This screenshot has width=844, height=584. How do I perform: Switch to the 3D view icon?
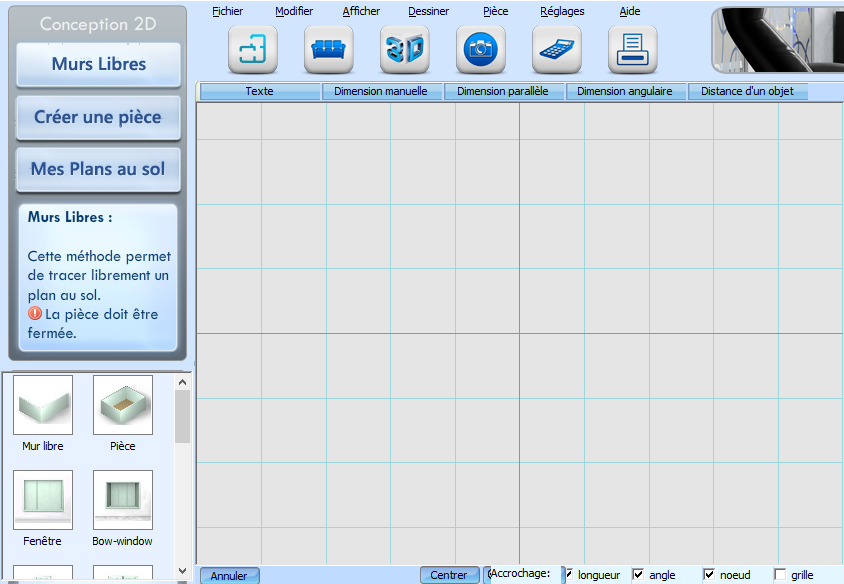click(x=404, y=50)
